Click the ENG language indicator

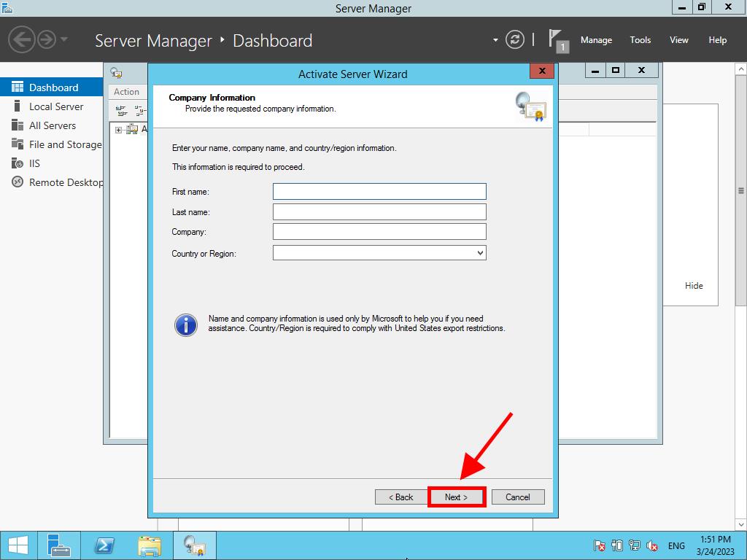[676, 545]
